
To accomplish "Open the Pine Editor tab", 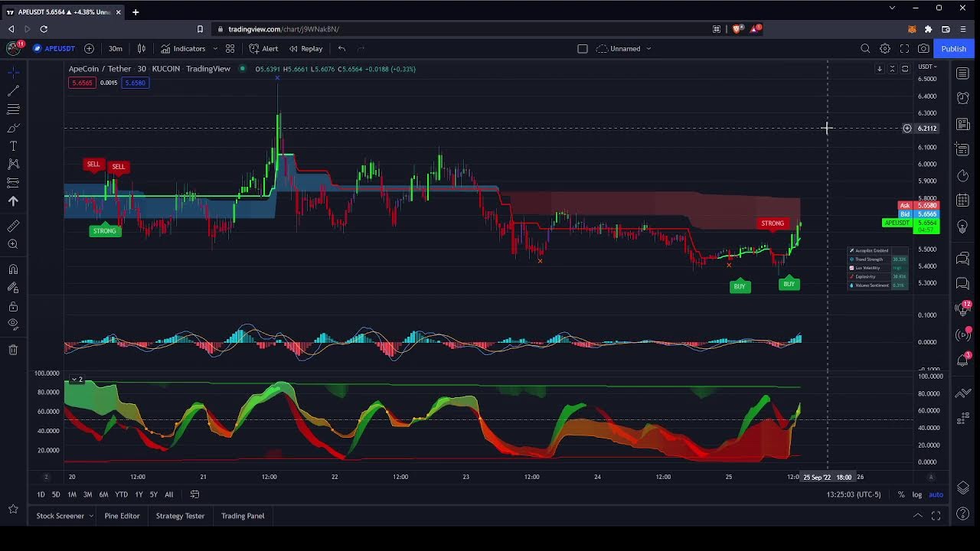I will 122,516.
